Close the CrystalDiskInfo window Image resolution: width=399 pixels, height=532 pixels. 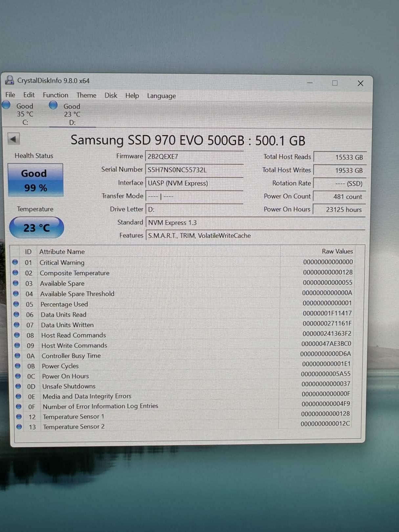pos(360,83)
